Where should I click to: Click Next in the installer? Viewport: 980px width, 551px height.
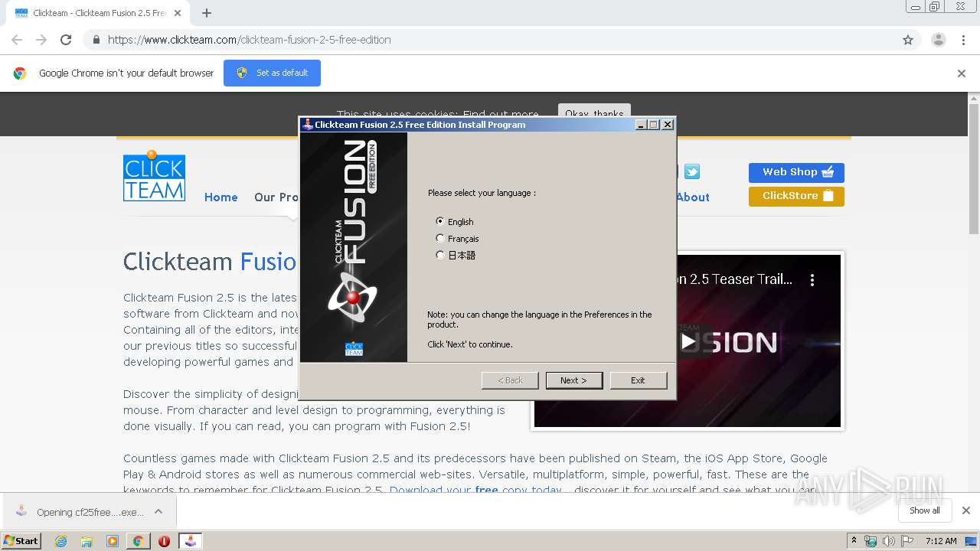click(x=573, y=380)
